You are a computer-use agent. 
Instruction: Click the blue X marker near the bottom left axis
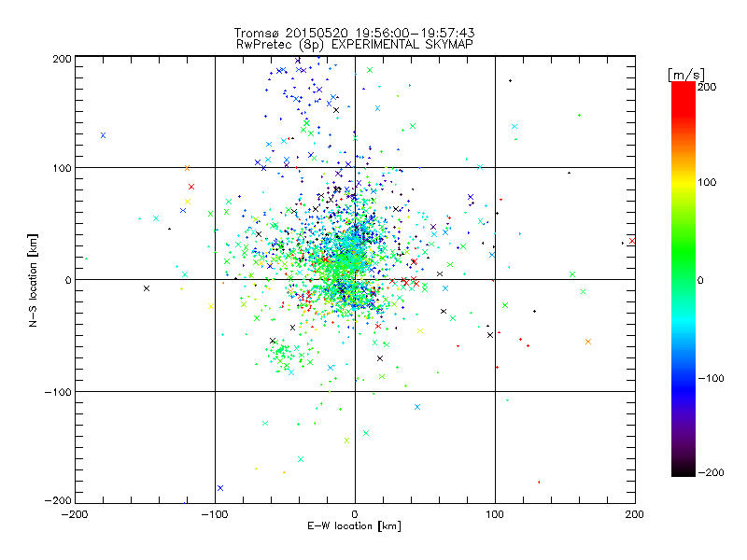[220, 488]
